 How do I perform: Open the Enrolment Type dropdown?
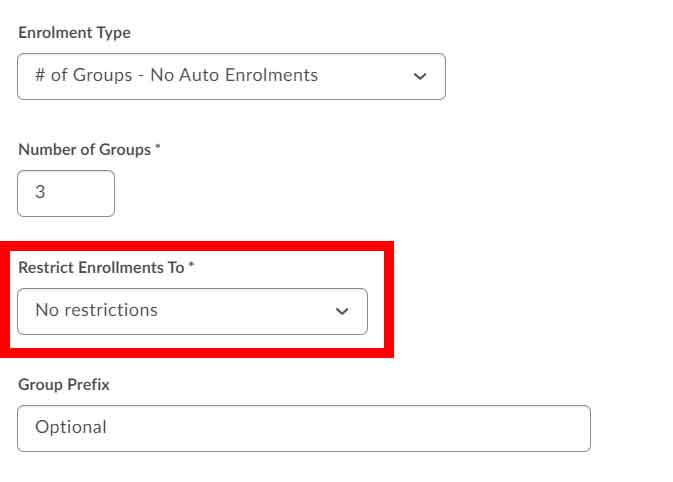point(231,76)
